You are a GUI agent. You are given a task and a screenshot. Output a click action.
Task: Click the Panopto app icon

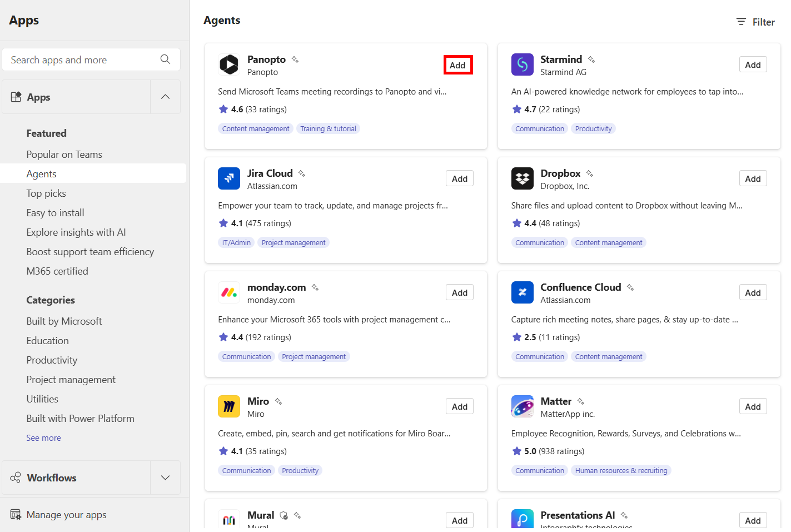(229, 64)
